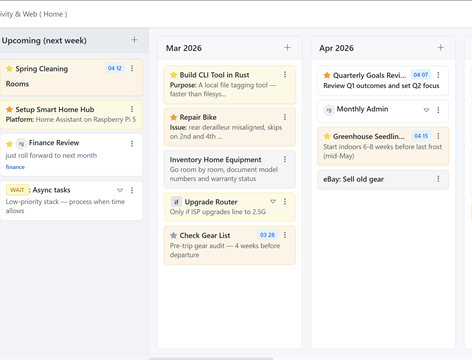The image size is (472, 360).
Task: Open the Greenhouse Seedlings three-dot menu
Action: pos(438,136)
